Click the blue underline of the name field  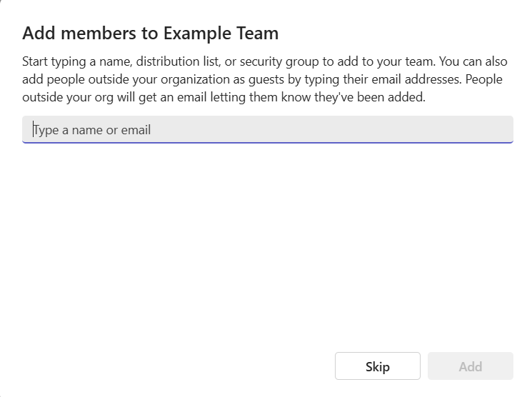267,142
